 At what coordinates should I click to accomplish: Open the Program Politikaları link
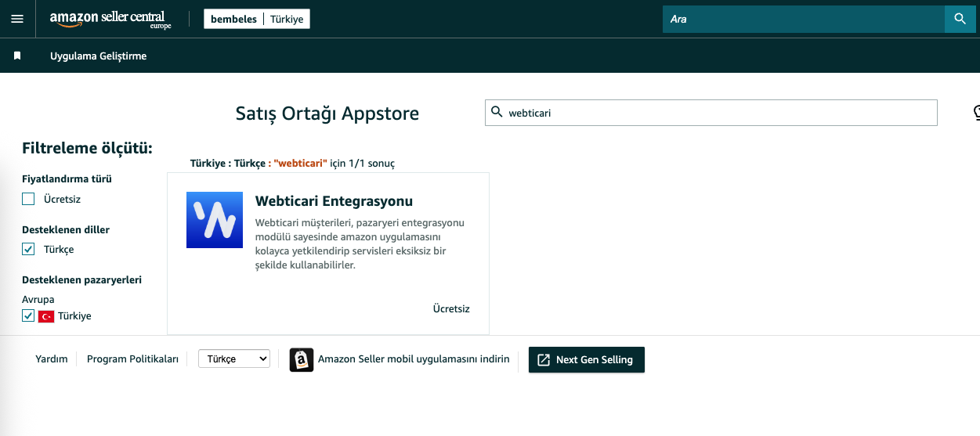tap(132, 359)
